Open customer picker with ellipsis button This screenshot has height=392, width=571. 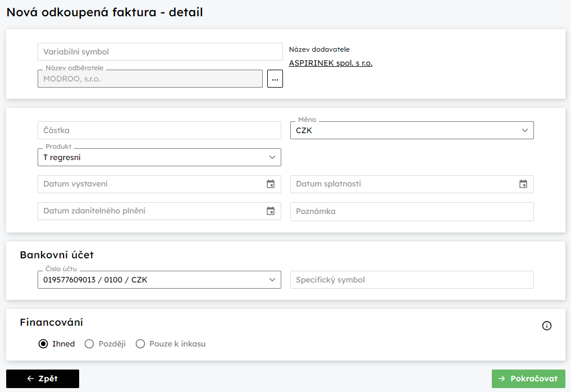coord(275,79)
